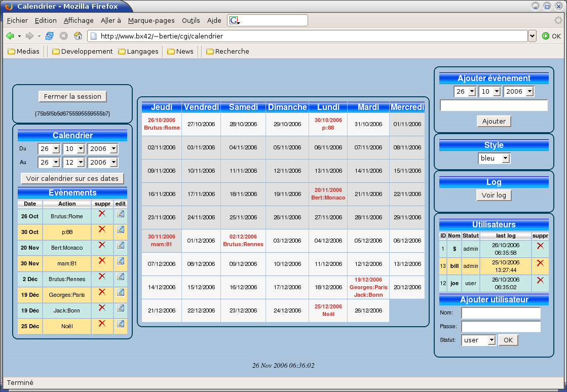Open the Au month dropdown showing 12
The image size is (567, 392).
pyautogui.click(x=74, y=163)
